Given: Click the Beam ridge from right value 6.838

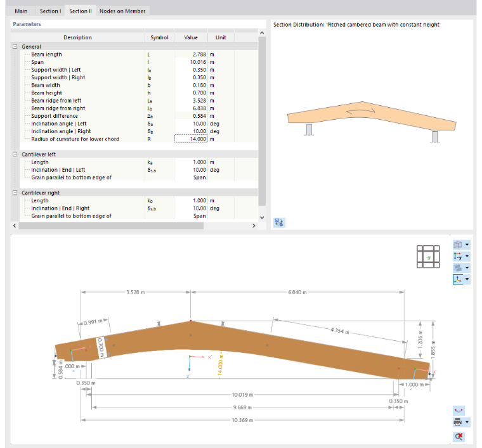Looking at the screenshot, I should [191, 108].
